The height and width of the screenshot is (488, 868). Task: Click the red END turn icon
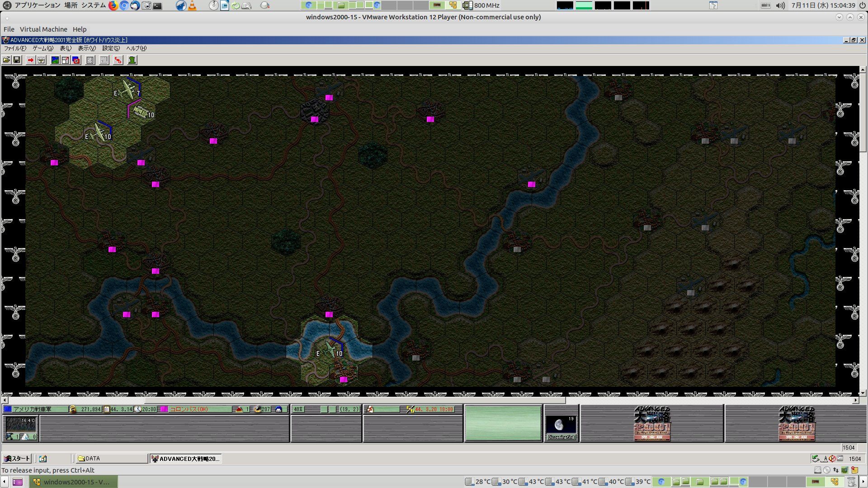coord(118,60)
